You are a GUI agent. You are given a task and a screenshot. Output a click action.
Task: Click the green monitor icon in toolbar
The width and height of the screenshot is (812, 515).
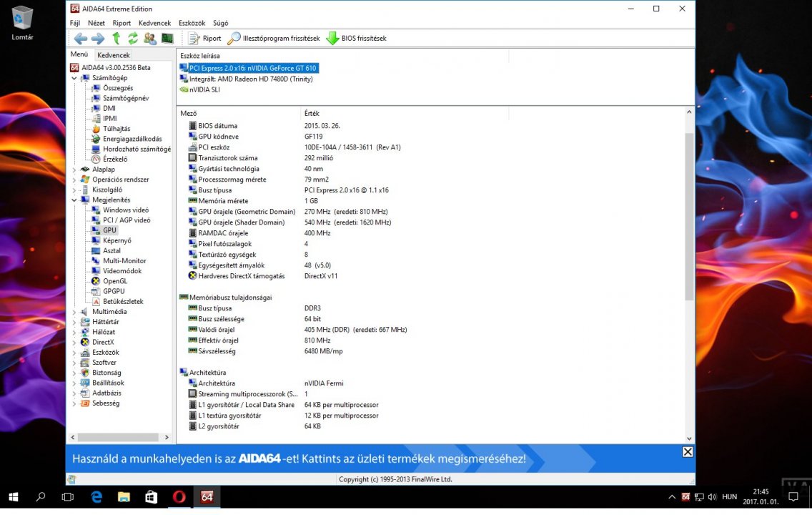[x=167, y=39]
